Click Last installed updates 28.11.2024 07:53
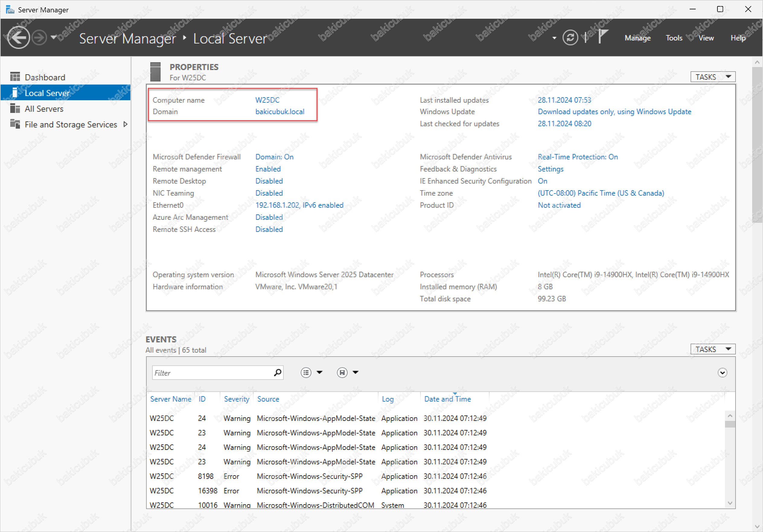 564,100
